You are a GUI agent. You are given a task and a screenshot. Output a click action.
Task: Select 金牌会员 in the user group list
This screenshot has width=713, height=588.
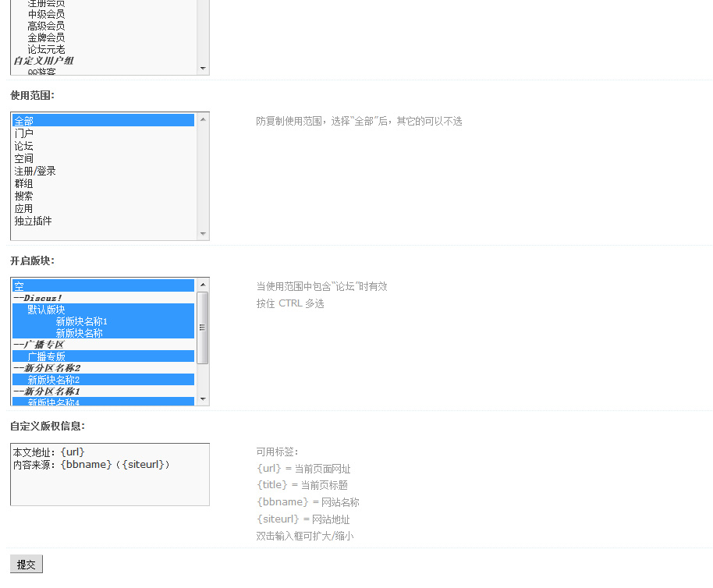103,37
